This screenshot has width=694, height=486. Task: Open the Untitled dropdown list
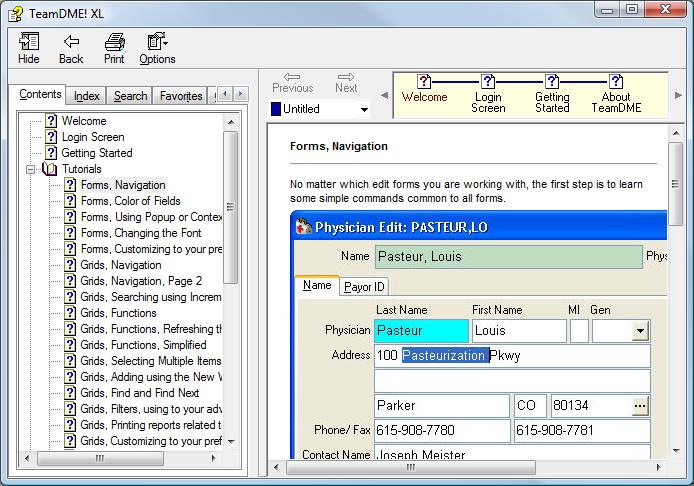coord(364,109)
